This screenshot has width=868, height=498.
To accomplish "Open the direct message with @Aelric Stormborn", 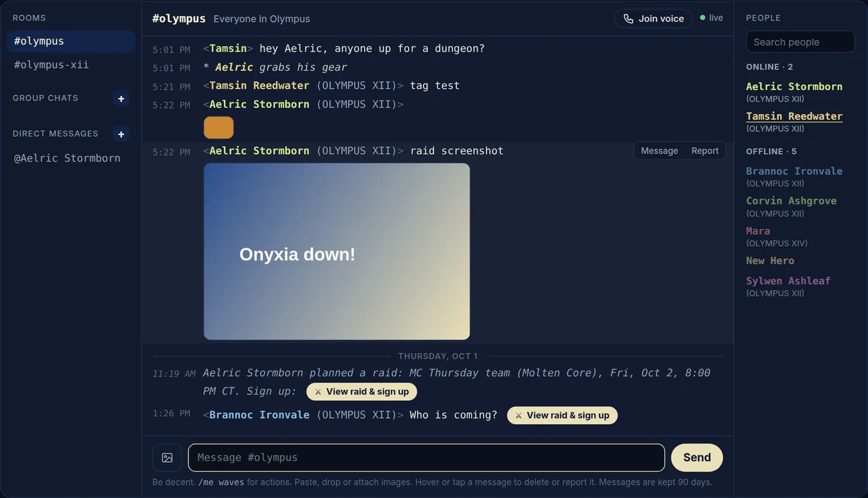I will point(71,158).
